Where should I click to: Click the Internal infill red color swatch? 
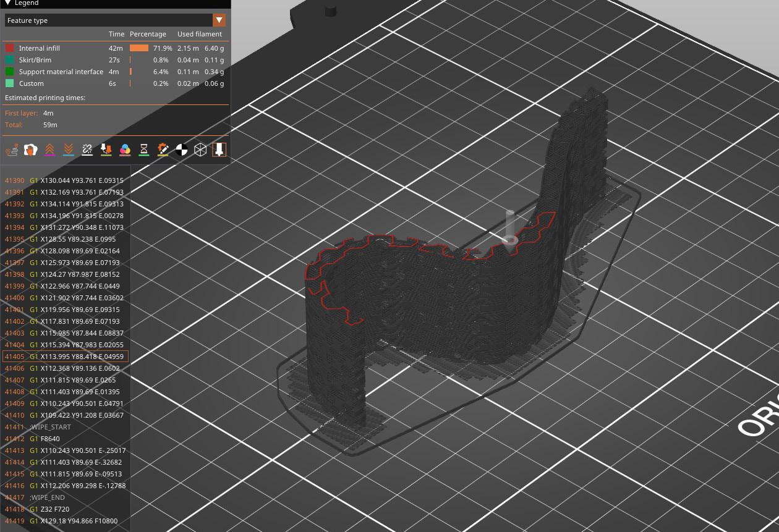point(9,48)
